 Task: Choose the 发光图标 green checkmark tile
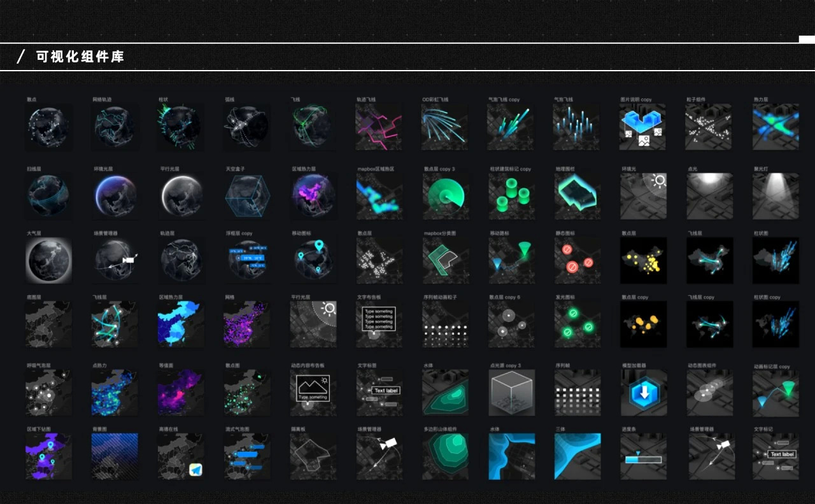(x=577, y=324)
